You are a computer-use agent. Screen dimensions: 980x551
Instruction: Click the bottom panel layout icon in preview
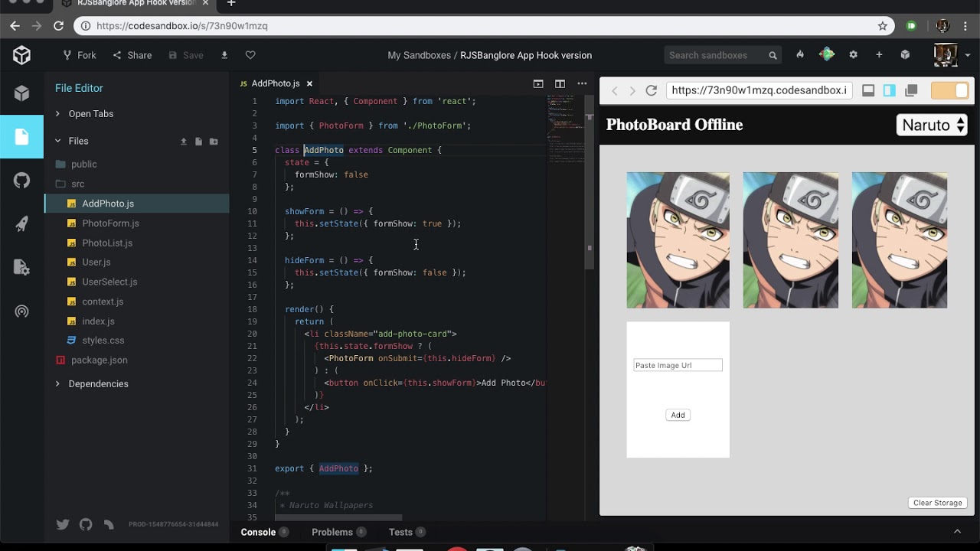[868, 90]
